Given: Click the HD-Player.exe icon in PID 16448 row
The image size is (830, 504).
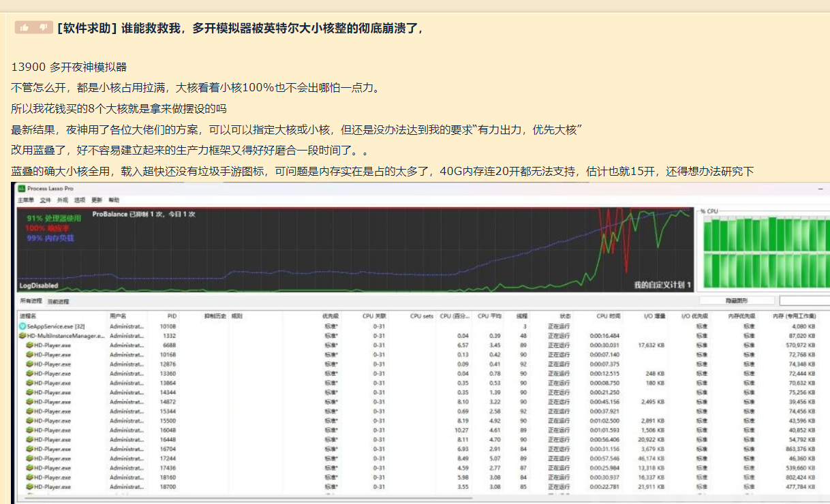Looking at the screenshot, I should pos(30,440).
